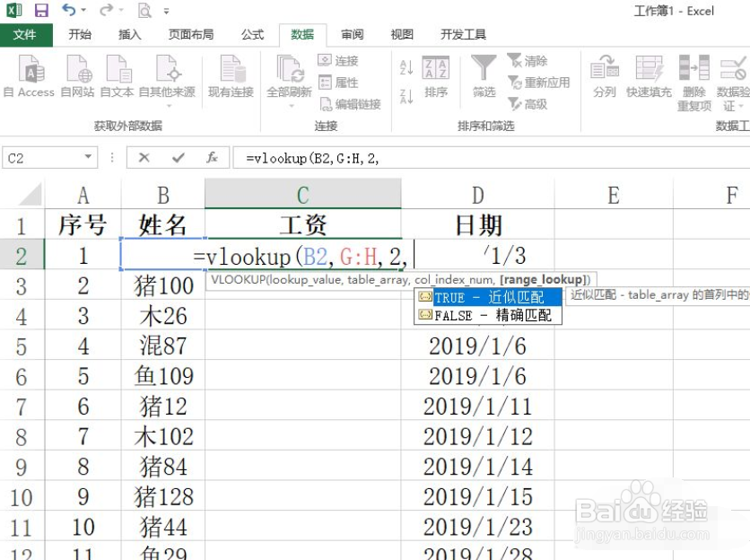Click the fx Insert Function icon
The width and height of the screenshot is (750, 560).
point(212,157)
